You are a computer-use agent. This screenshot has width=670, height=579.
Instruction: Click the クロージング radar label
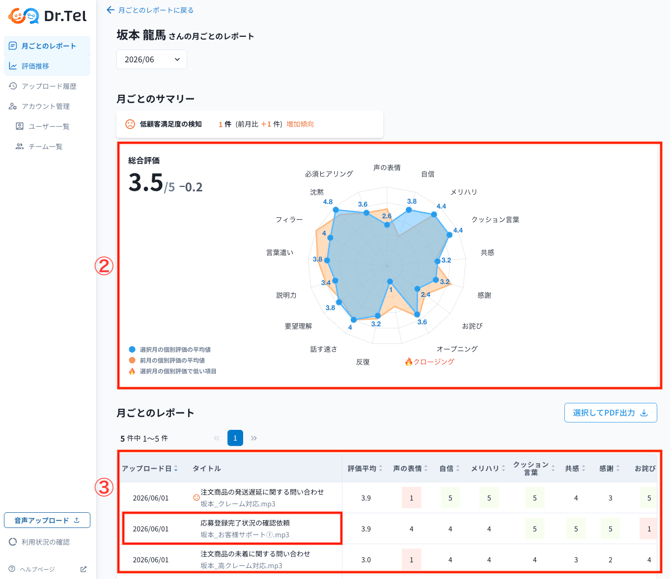434,362
